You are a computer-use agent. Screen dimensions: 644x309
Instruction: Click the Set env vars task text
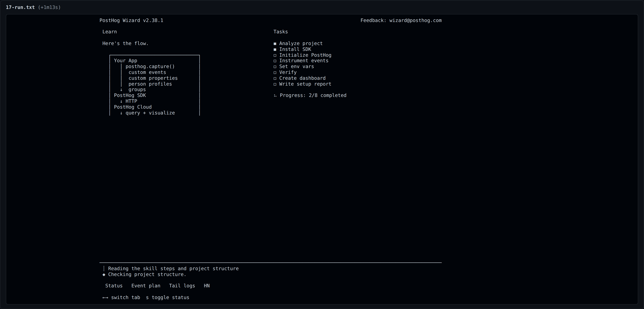[x=297, y=67]
